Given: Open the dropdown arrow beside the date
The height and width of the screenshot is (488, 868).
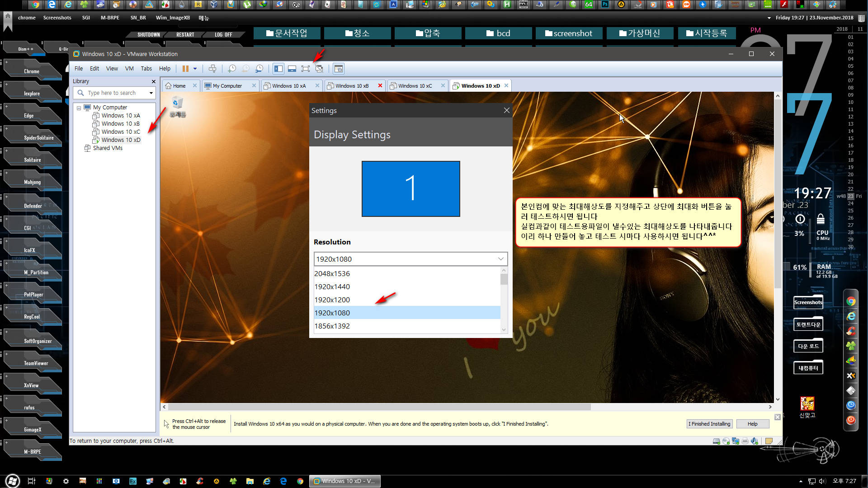Looking at the screenshot, I should point(769,18).
